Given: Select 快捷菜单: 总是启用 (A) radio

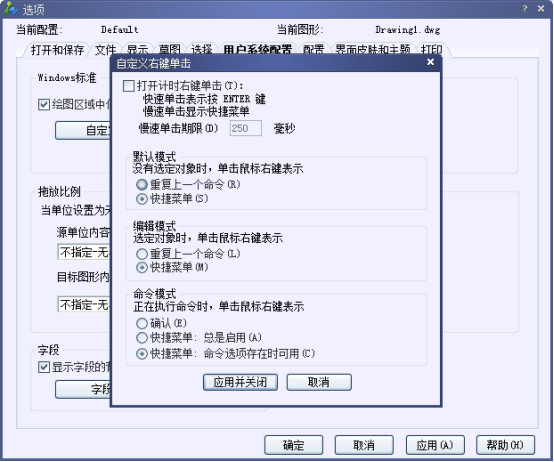Looking at the screenshot, I should (142, 338).
